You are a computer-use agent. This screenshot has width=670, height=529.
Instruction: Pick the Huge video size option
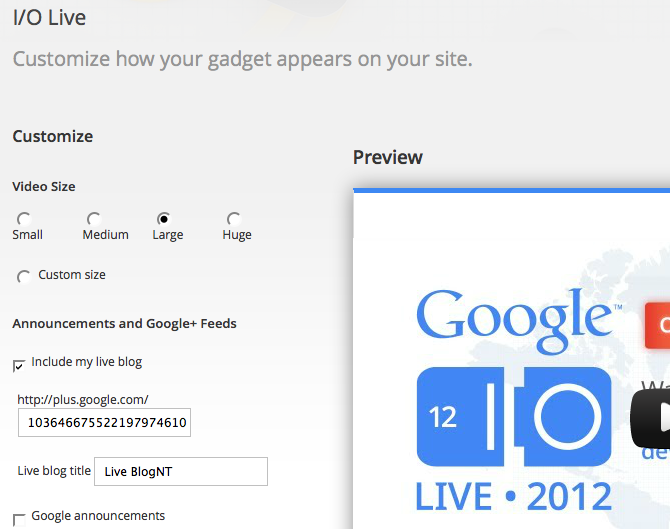point(233,219)
